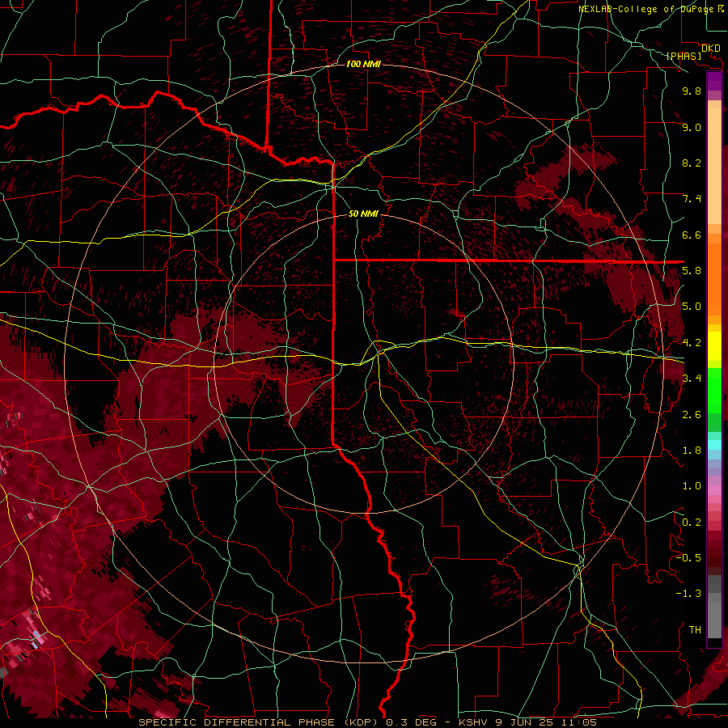Image resolution: width=728 pixels, height=728 pixels.
Task: Click the 0.2 scale value
Action: 692,523
